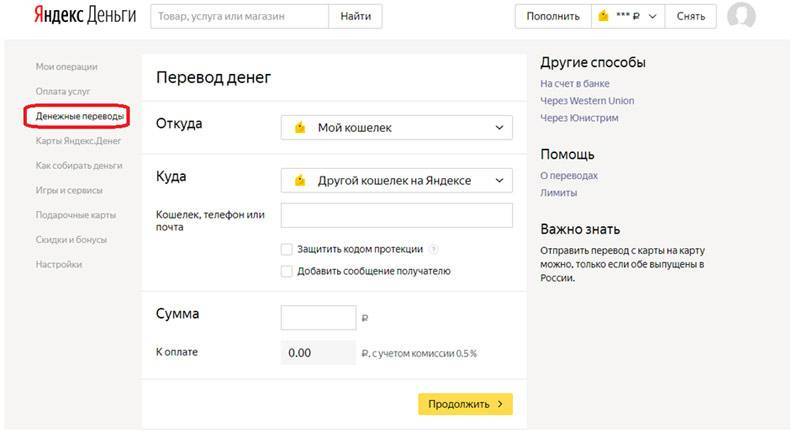Open Денежные переводы in sidebar
The width and height of the screenshot is (802, 438).
(80, 116)
